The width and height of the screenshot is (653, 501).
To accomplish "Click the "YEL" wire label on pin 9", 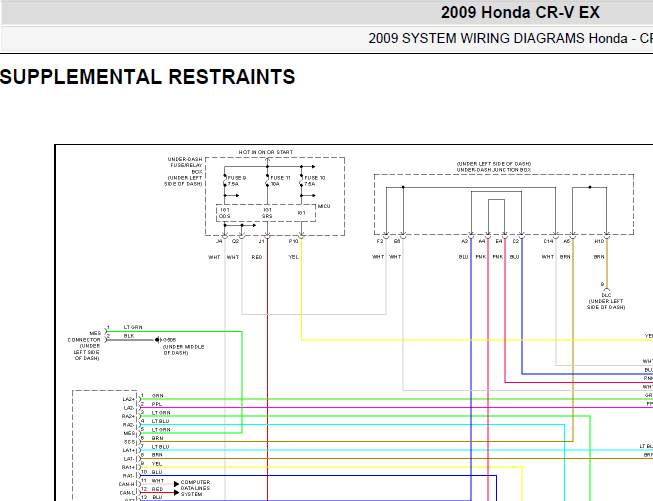I will point(157,464).
